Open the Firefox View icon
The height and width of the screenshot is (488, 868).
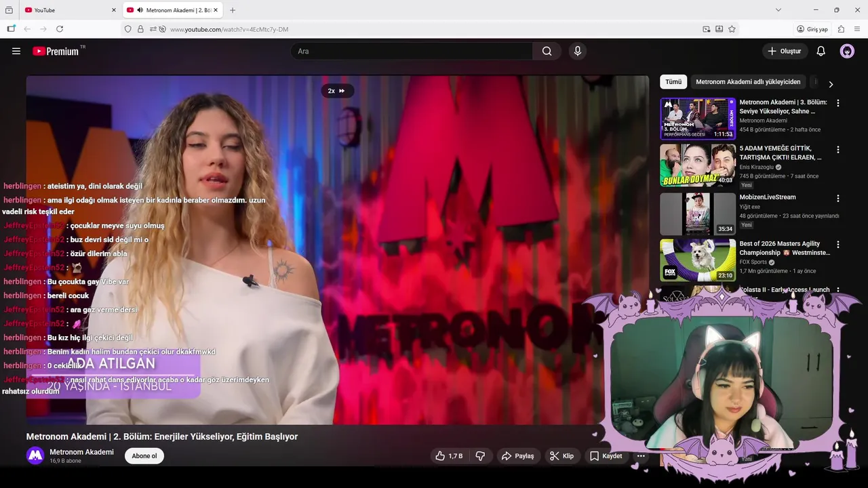(x=9, y=10)
